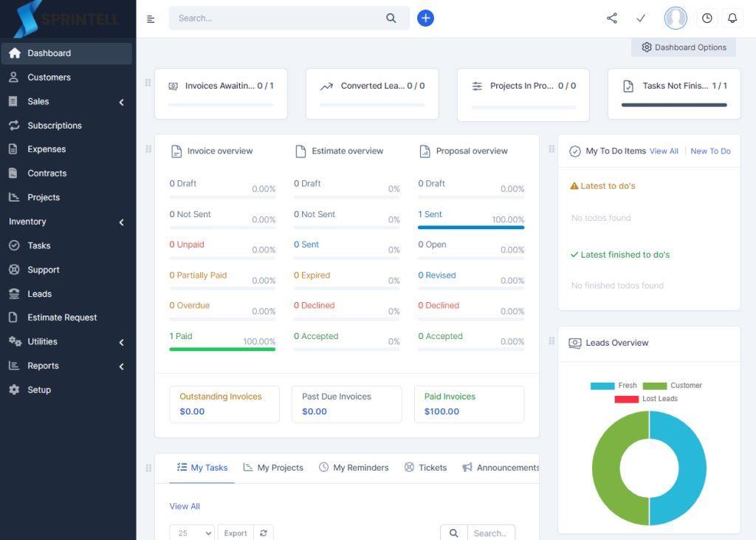Click the share icon in the header
This screenshot has height=540, width=756.
(x=612, y=18)
